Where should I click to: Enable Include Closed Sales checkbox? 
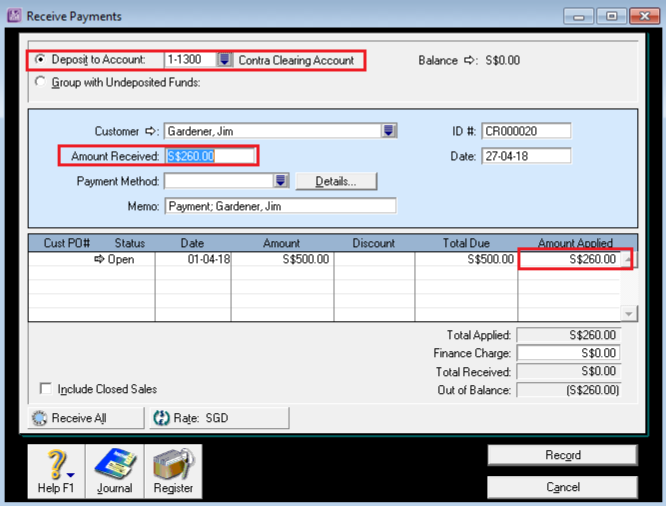45,388
